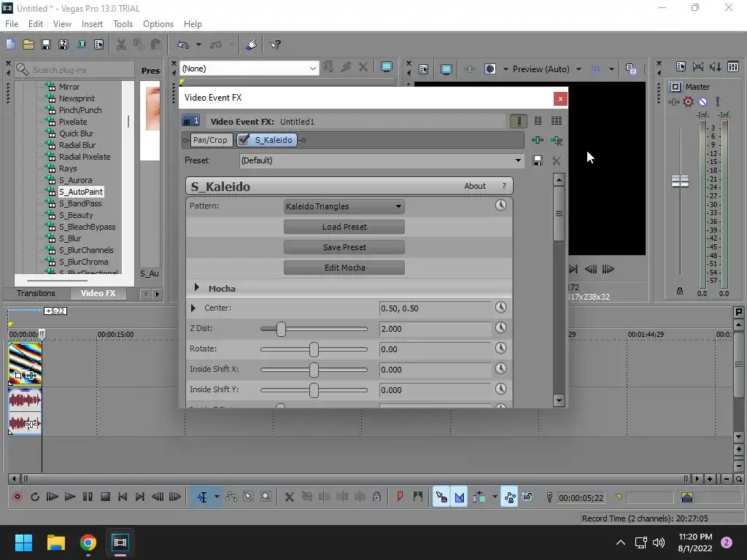The image size is (747, 560).
Task: Click the Remove Selected Plug-In icon
Action: 556,140
